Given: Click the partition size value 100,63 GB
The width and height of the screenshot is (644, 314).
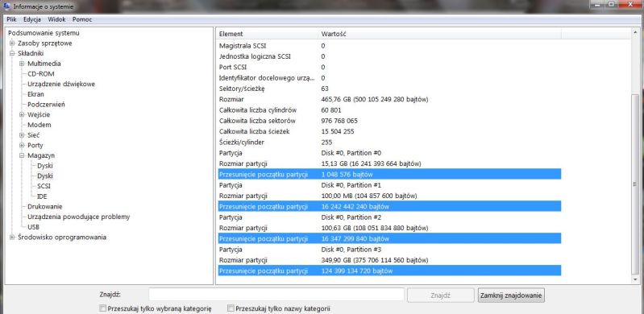Looking at the screenshot, I should [x=375, y=228].
